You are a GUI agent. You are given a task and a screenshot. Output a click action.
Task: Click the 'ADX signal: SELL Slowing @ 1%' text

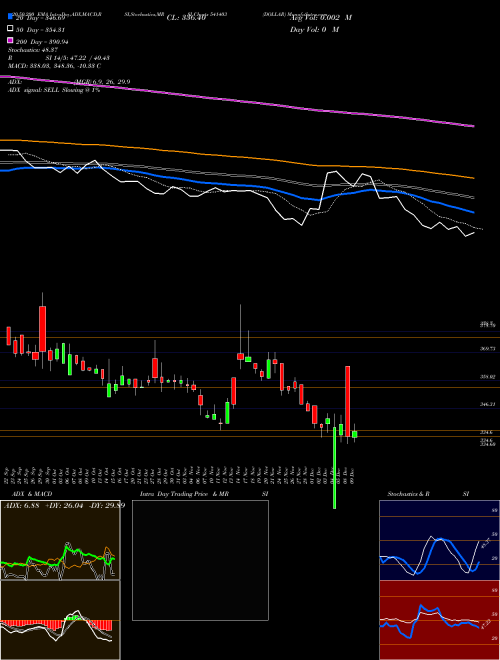point(54,90)
